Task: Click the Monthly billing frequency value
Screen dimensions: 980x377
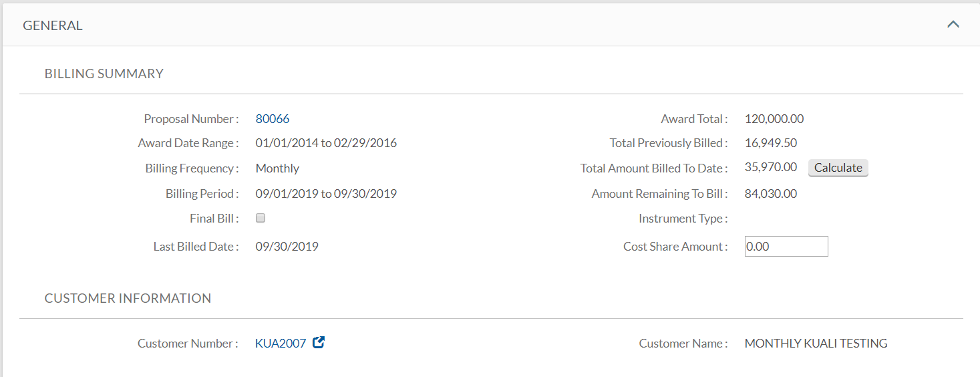Action: 277,168
